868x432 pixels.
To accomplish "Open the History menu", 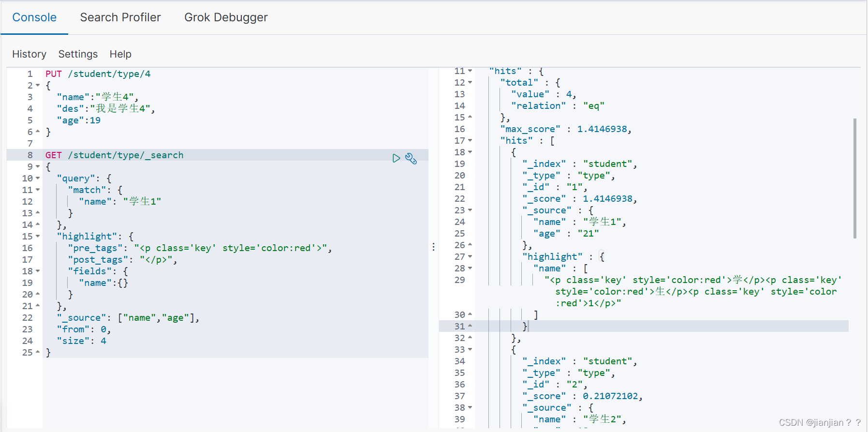I will [x=29, y=54].
